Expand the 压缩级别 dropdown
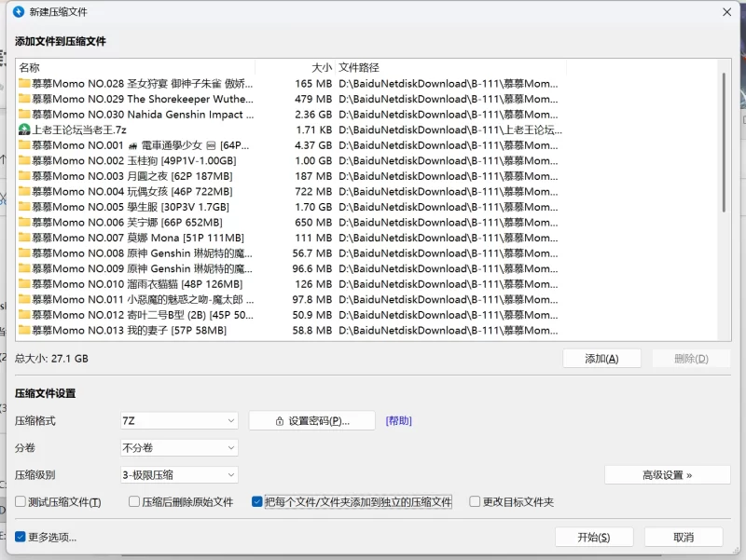746x560 pixels. [x=178, y=475]
